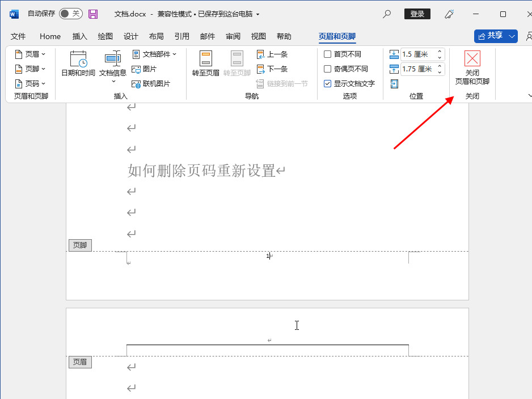Switch to the 设计 tab
Screen dimensions: 532x399
pyautogui.click(x=131, y=36)
